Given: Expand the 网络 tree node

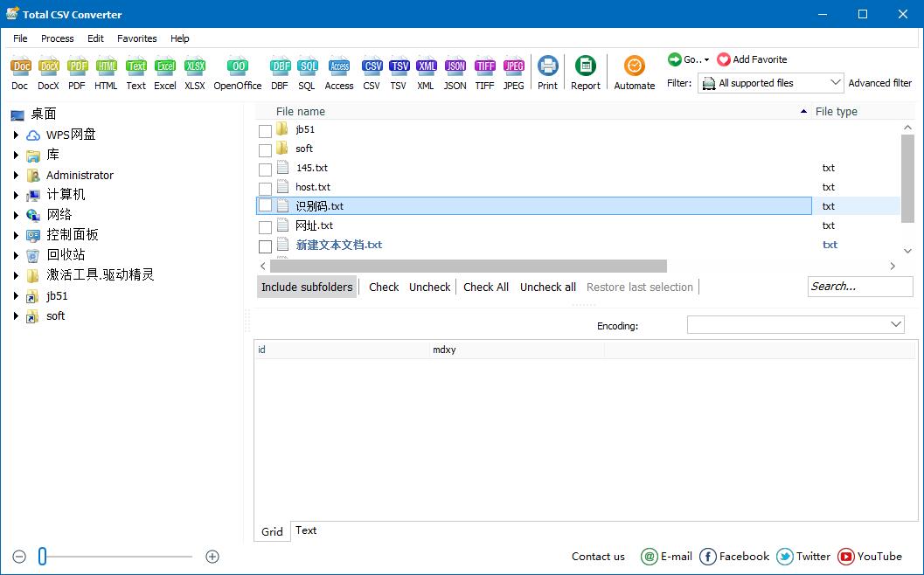Looking at the screenshot, I should pyautogui.click(x=16, y=215).
